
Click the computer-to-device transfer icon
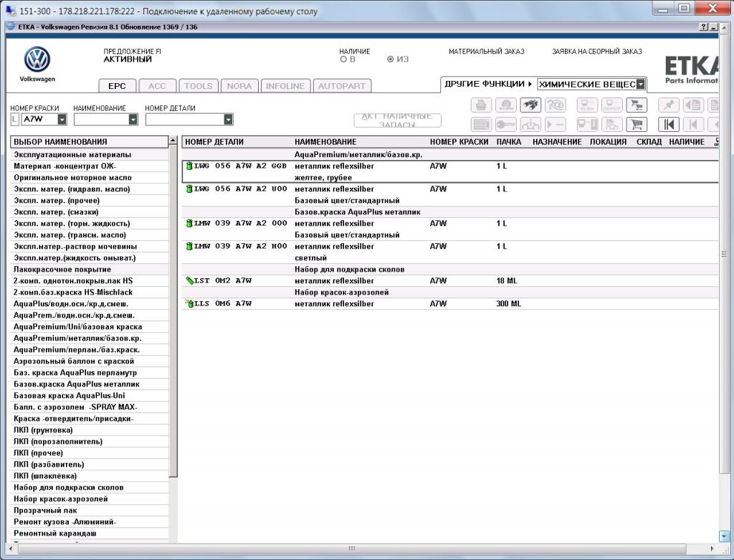point(588,125)
